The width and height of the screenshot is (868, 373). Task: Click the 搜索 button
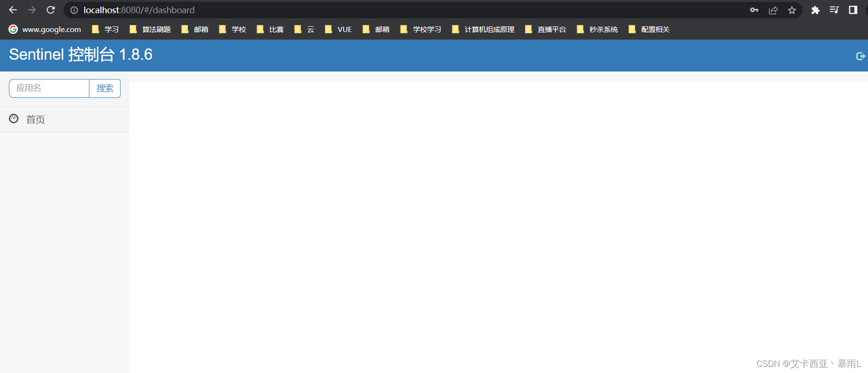coord(105,88)
